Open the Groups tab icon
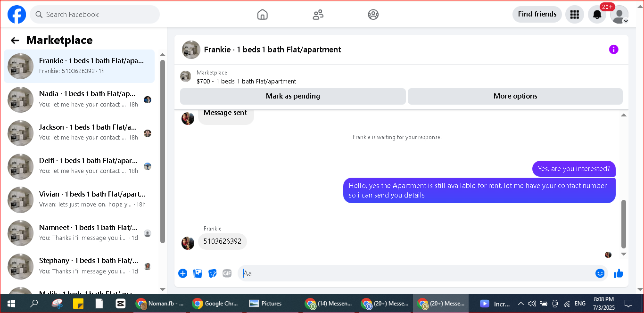The width and height of the screenshot is (644, 313). [x=373, y=15]
